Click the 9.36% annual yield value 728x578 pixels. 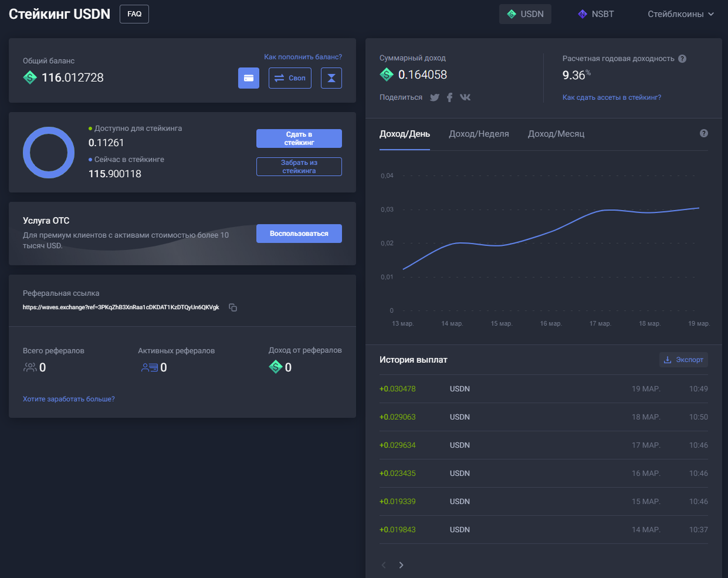tap(576, 75)
